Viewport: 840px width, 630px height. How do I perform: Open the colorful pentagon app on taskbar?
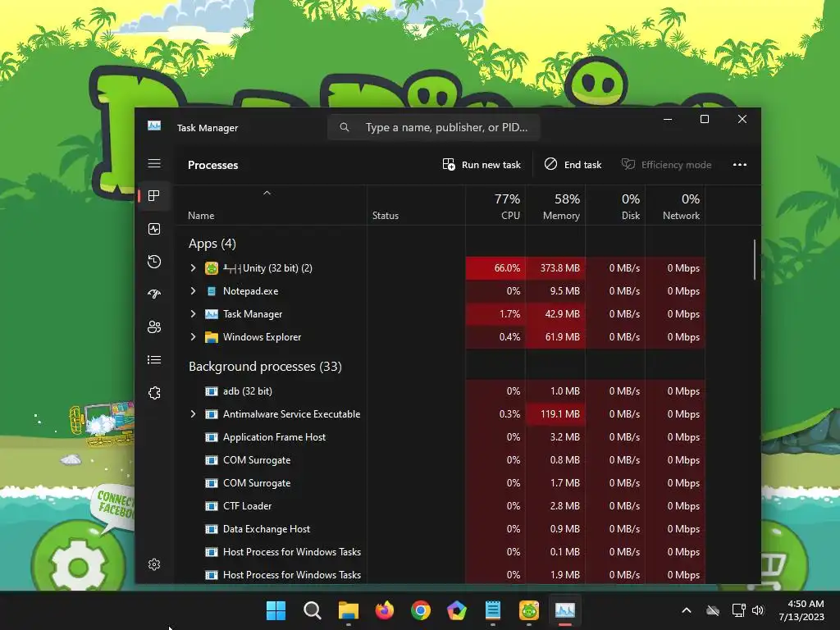click(x=456, y=610)
